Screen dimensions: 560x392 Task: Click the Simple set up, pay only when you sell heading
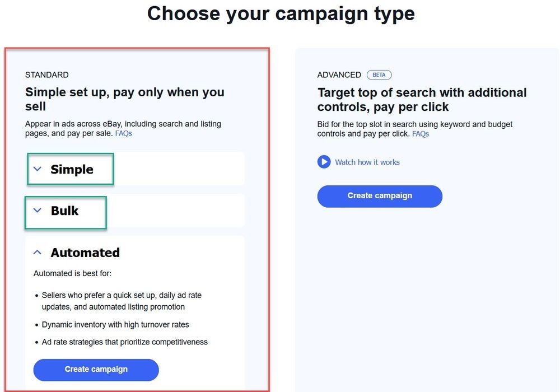[124, 99]
